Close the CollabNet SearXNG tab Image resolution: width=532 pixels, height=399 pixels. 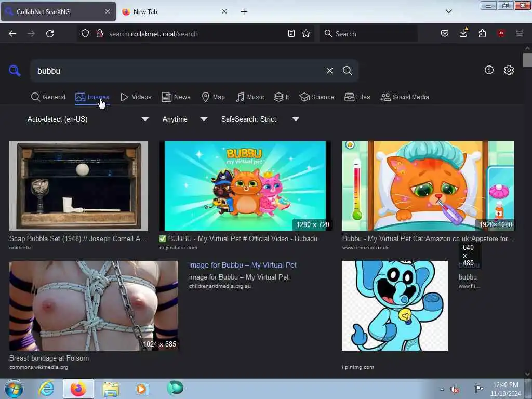pos(107,11)
